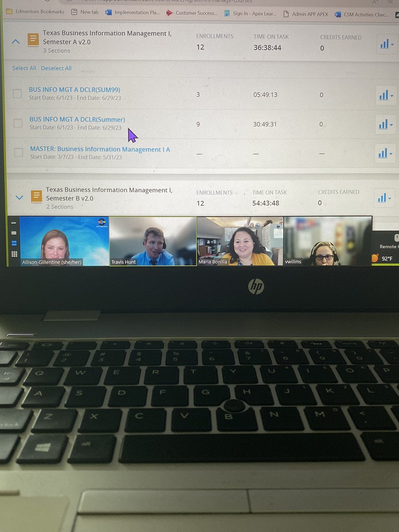Open BUS INFO MGT A DCLR(SUM99) section
Screen dimensions: 399x532
[x=74, y=90]
